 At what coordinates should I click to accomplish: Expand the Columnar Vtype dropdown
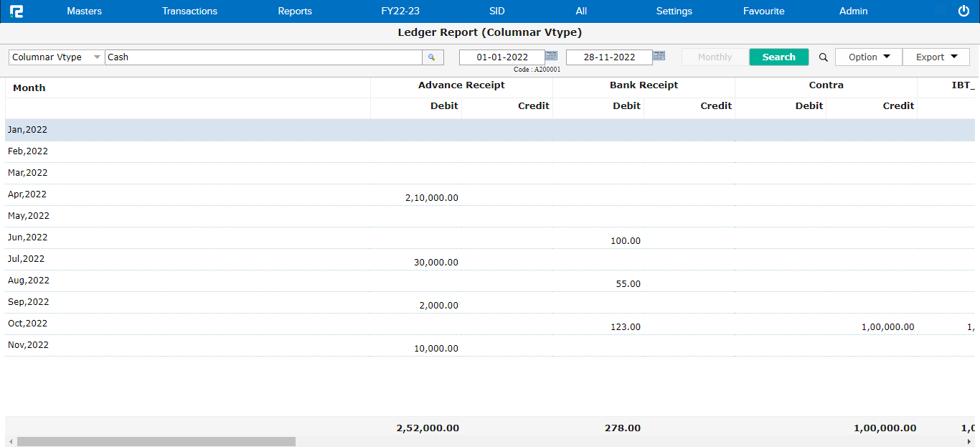click(x=97, y=57)
